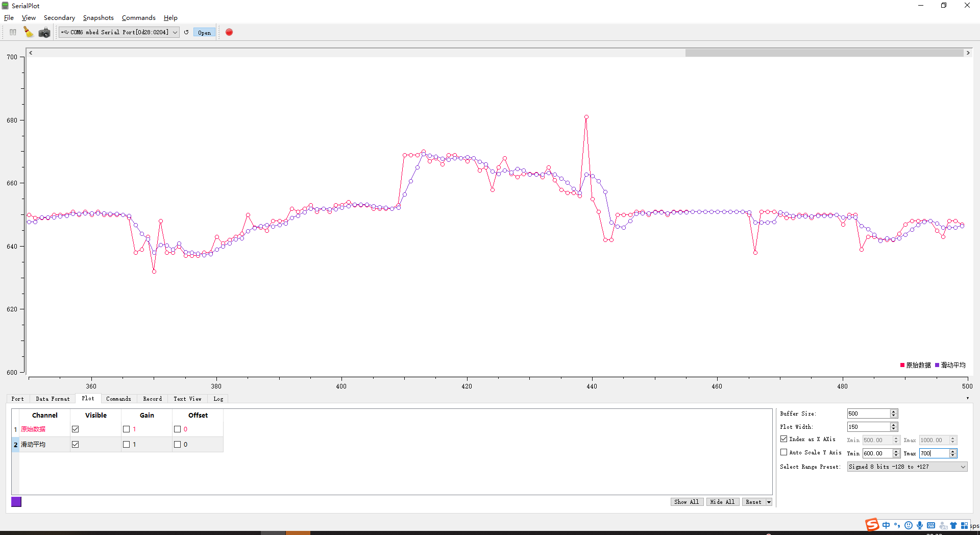Switch to the Port tab

tap(18, 399)
